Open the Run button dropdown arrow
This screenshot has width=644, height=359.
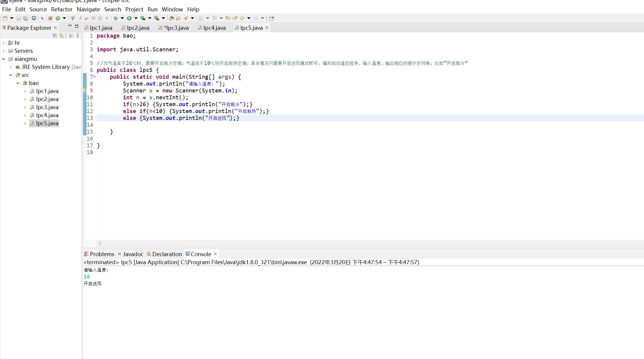click(136, 18)
